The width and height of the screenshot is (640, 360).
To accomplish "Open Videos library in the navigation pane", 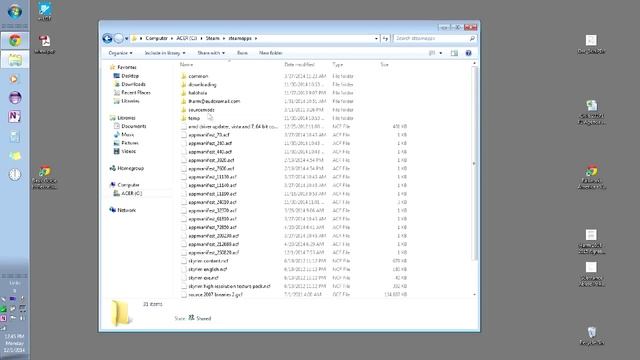I will click(x=128, y=151).
